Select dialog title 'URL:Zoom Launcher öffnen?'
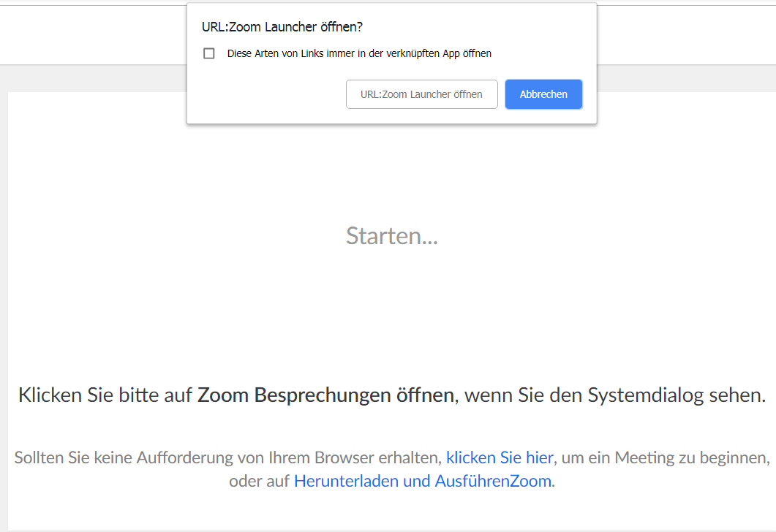Viewport: 776px width, 532px height. (x=282, y=27)
